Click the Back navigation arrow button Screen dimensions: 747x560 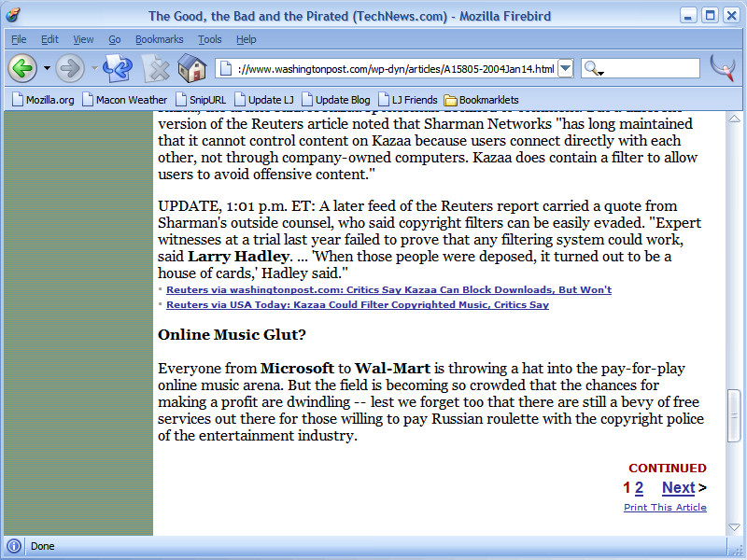pyautogui.click(x=21, y=68)
